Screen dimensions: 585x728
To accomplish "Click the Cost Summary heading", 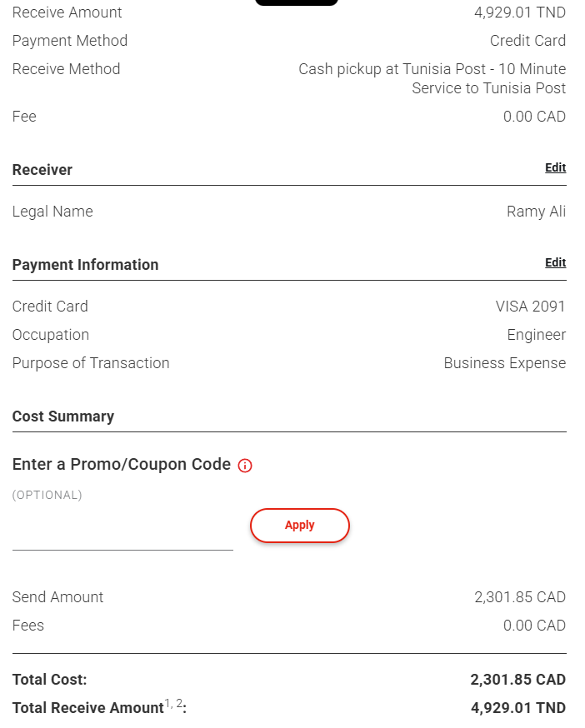I will [x=63, y=416].
